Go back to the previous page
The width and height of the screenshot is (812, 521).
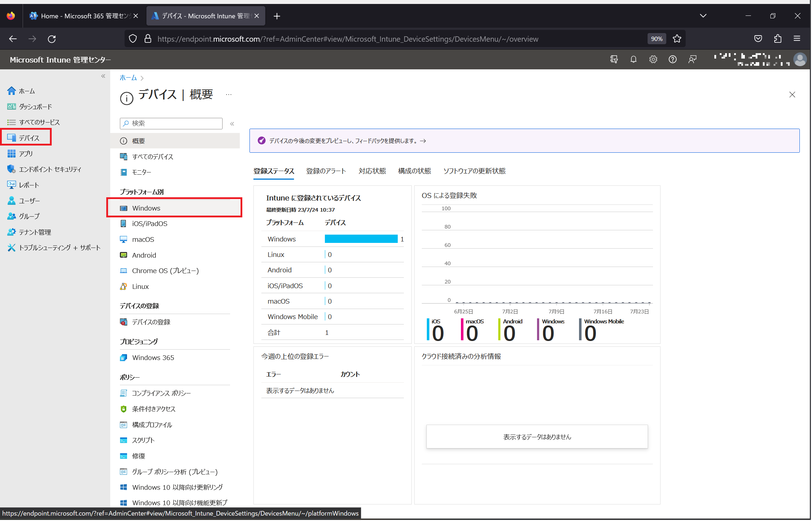(x=13, y=39)
